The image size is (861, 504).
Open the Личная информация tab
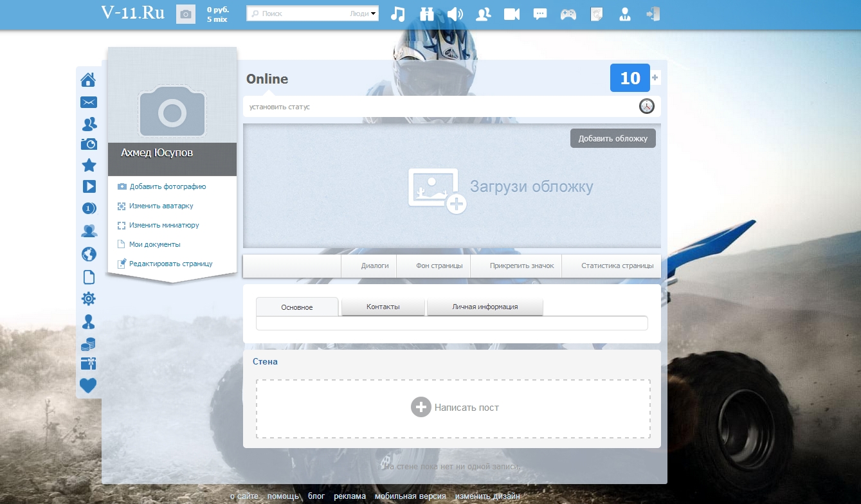point(485,307)
